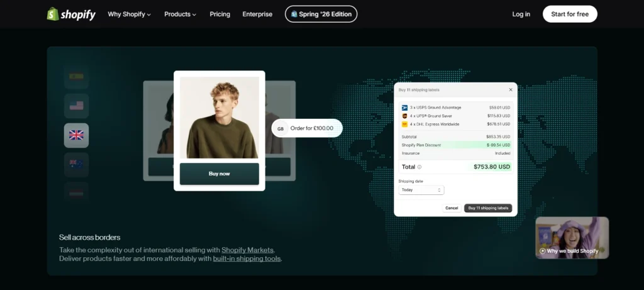Image resolution: width=644 pixels, height=290 pixels.
Task: Click the $59.01 USD price
Action: coord(499,108)
